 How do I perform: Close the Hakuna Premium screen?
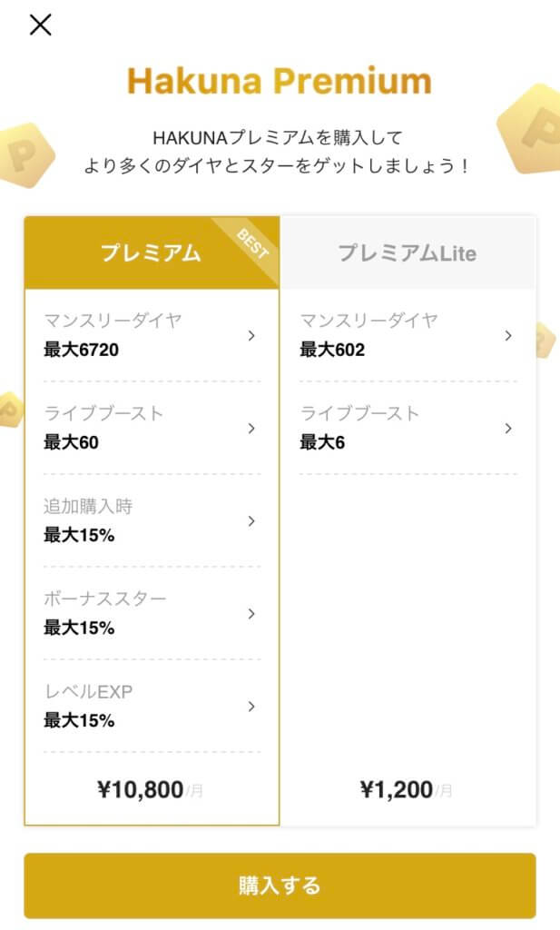tap(38, 25)
